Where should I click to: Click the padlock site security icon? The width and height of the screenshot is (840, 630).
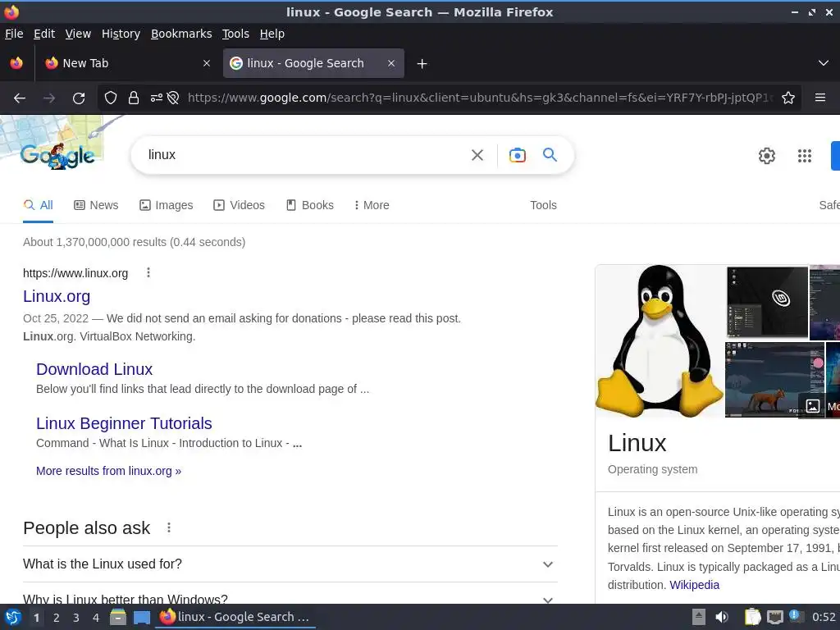[x=134, y=98]
